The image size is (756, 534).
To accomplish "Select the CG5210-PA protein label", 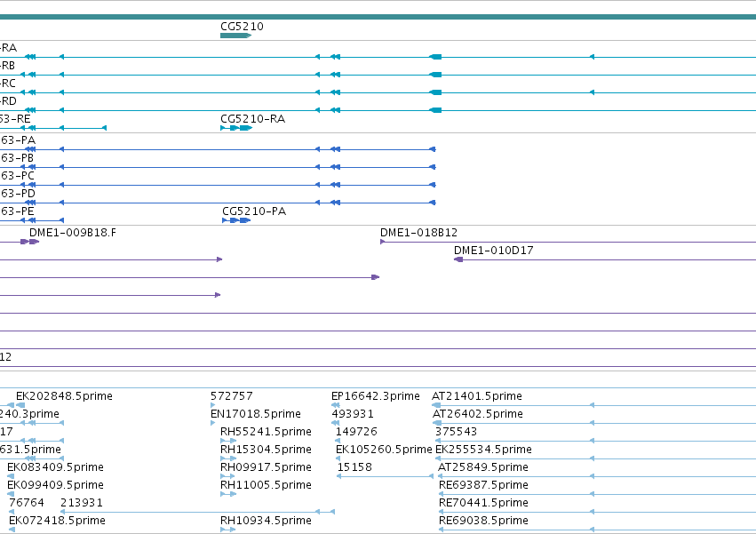I will (x=254, y=211).
